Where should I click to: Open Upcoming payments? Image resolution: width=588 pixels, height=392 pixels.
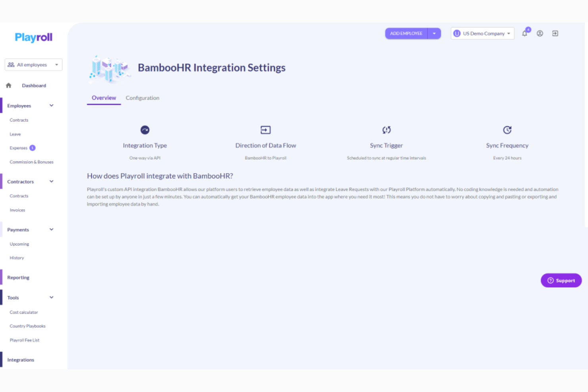point(19,244)
